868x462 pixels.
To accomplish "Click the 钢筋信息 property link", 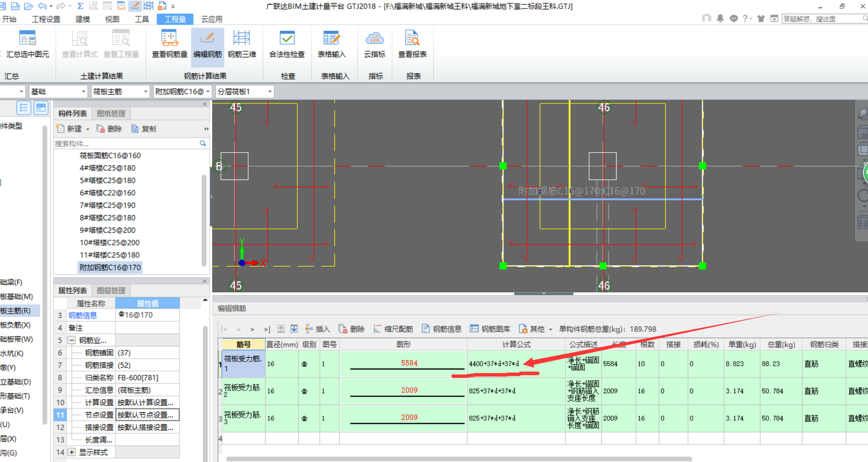I will (x=82, y=315).
